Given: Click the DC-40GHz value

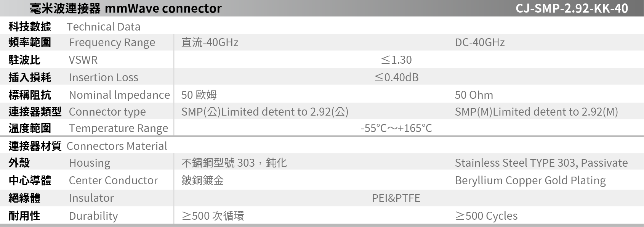Looking at the screenshot, I should pos(480,42).
